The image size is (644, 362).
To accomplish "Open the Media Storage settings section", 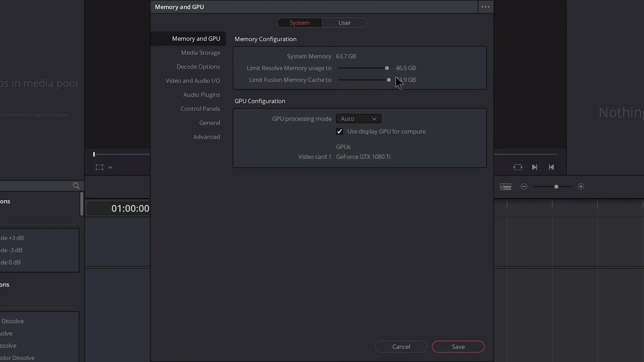I will click(x=201, y=53).
